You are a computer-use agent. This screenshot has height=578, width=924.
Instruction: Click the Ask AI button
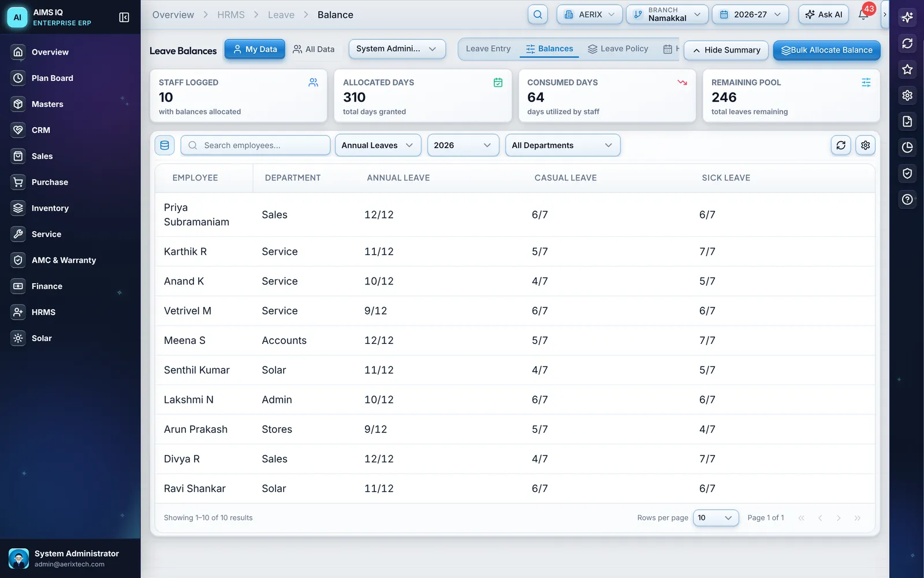pyautogui.click(x=824, y=14)
